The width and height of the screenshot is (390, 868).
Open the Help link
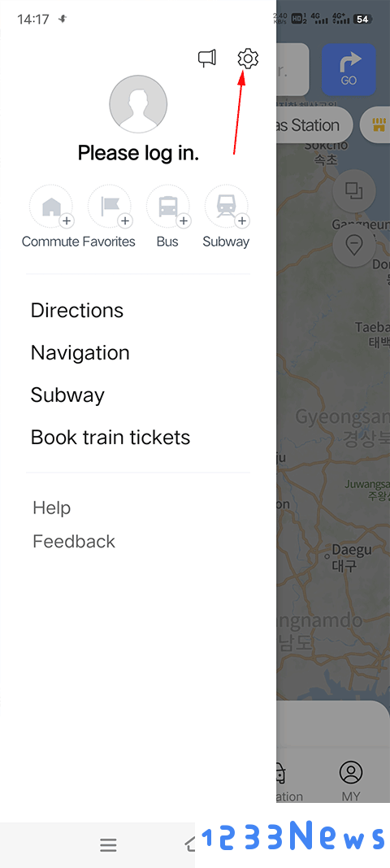[x=51, y=508]
